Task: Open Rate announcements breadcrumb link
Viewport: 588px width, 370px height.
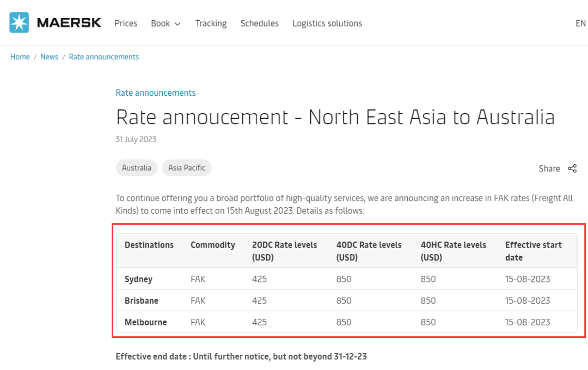Action: pos(104,57)
